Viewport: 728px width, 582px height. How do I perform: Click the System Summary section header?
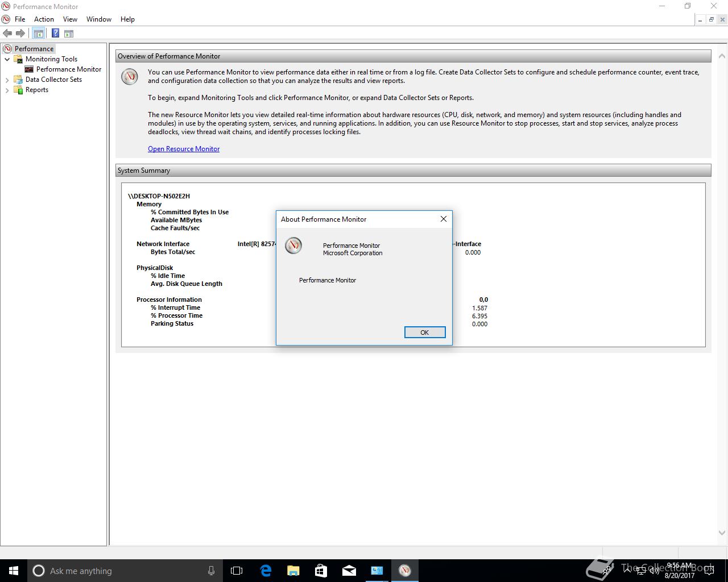[413, 171]
